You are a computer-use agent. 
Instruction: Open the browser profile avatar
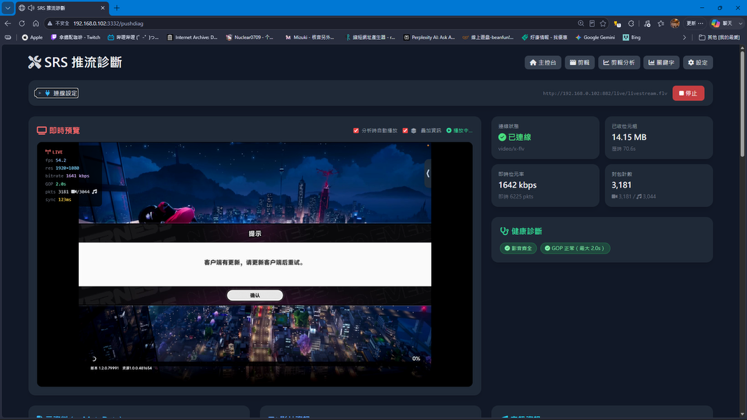[675, 23]
